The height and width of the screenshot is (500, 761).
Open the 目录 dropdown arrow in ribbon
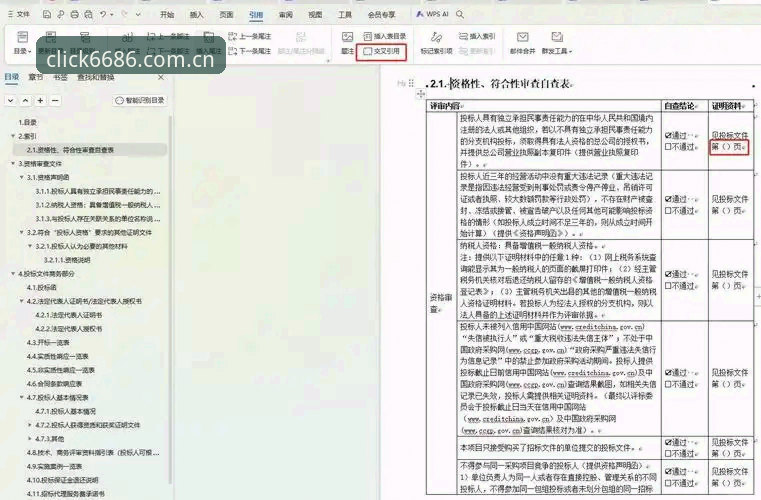pyautogui.click(x=30, y=51)
